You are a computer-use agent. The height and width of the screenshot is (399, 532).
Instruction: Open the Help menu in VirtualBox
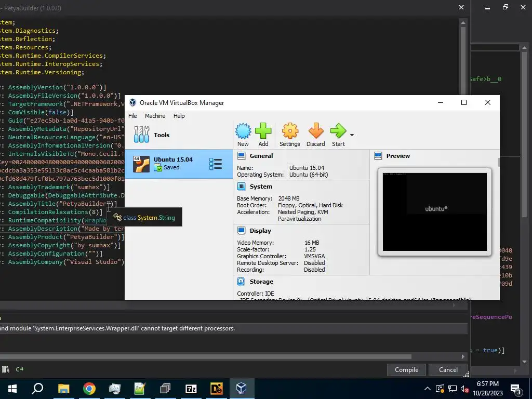pyautogui.click(x=179, y=116)
